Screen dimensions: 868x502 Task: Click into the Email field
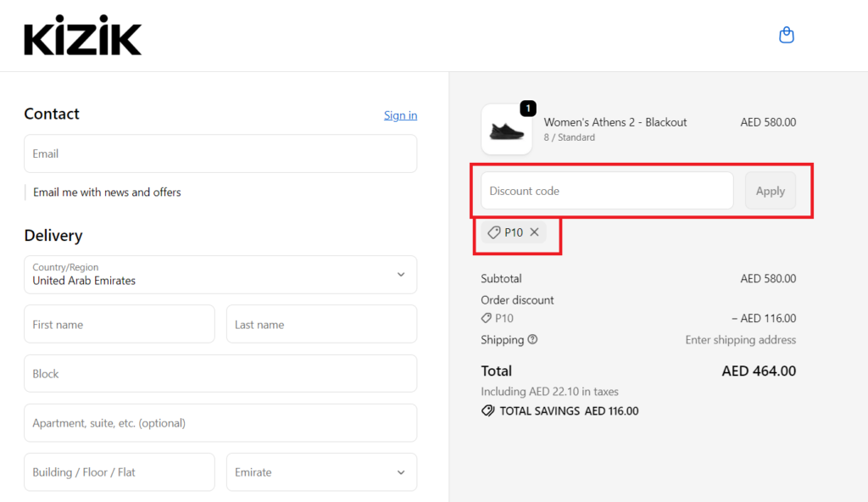[220, 153]
